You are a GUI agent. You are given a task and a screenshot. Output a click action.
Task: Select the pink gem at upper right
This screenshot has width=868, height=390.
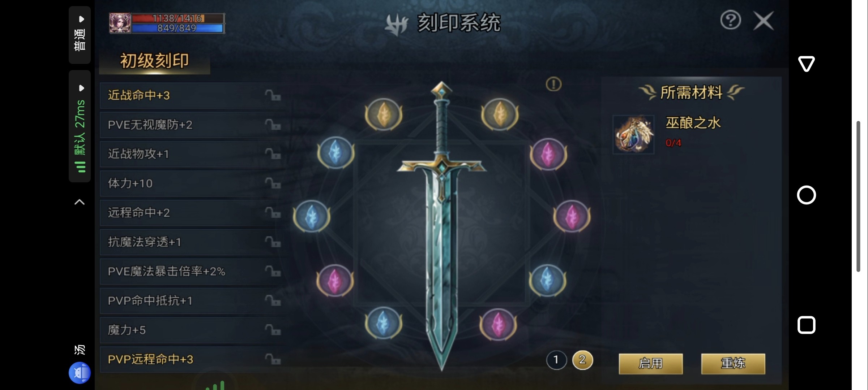pyautogui.click(x=548, y=154)
